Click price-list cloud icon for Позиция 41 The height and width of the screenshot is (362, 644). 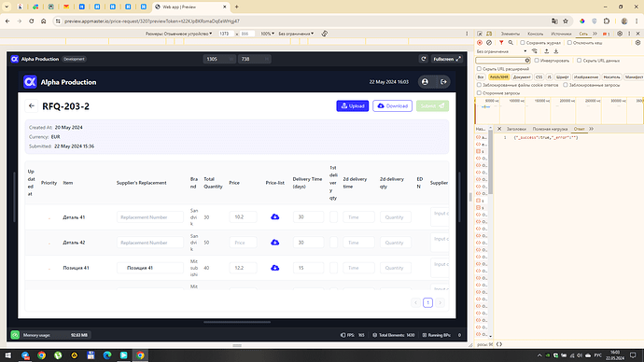275,268
